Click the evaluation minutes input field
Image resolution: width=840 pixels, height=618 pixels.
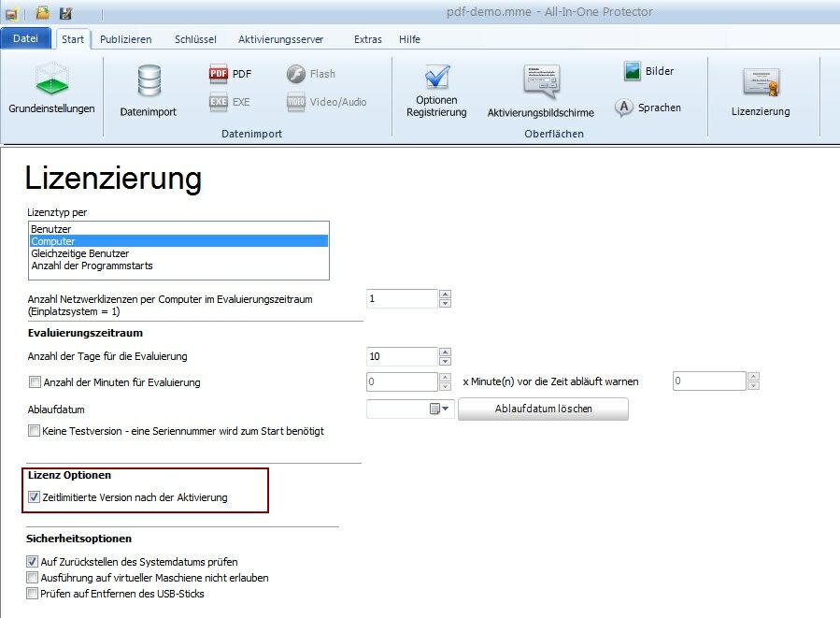(403, 381)
